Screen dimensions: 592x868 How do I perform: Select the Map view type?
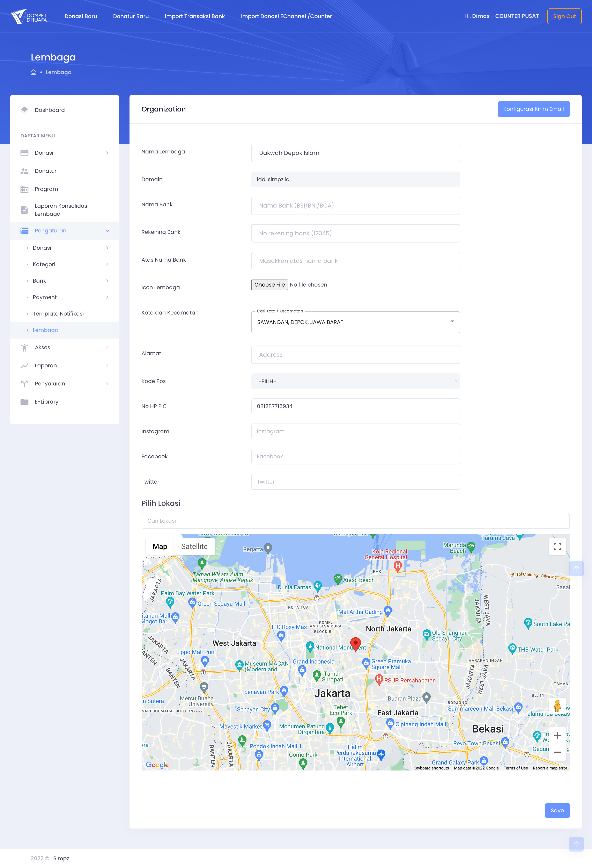pyautogui.click(x=160, y=547)
